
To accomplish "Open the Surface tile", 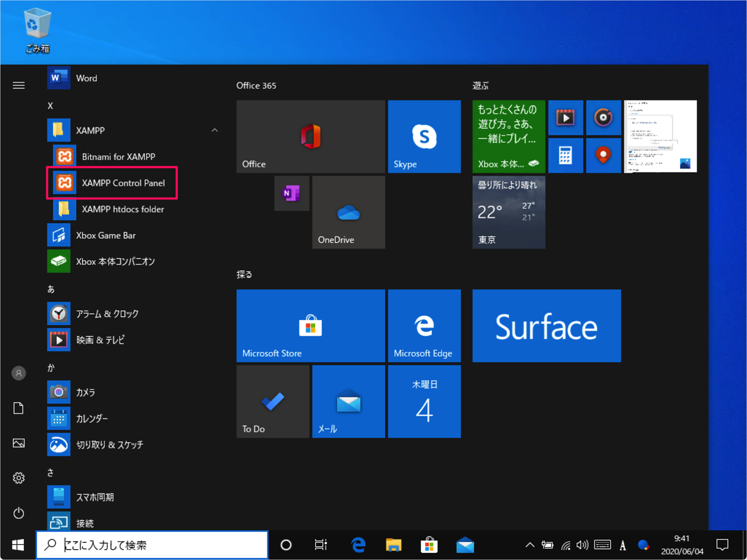I will pos(547,326).
